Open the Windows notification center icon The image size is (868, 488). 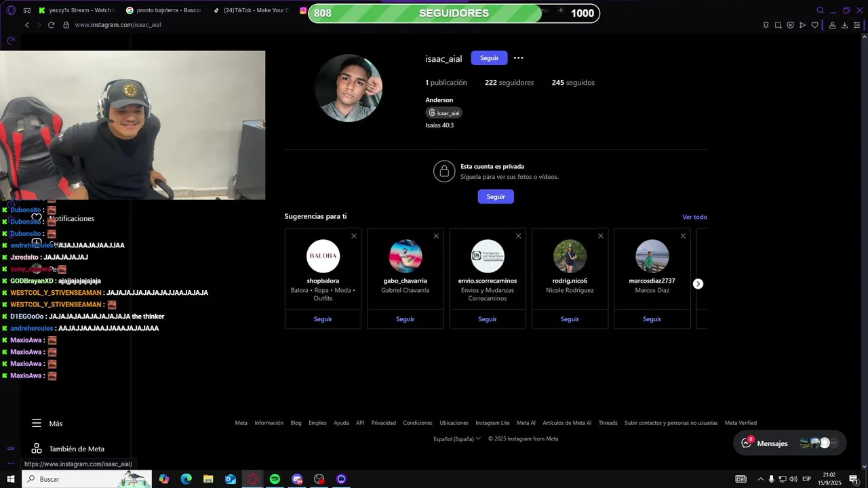[x=854, y=479]
